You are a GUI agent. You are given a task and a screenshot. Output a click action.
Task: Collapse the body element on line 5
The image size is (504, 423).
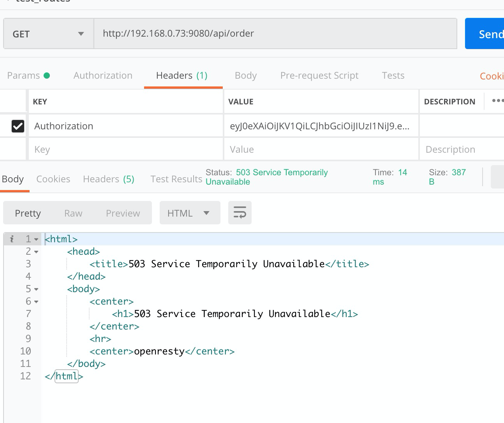coord(36,289)
